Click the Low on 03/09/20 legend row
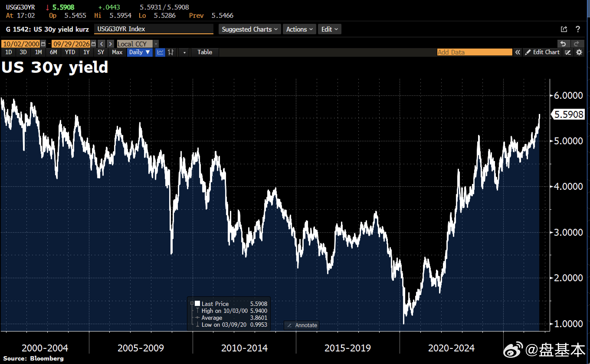Viewport: 590px width, 364px height. pyautogui.click(x=231, y=325)
